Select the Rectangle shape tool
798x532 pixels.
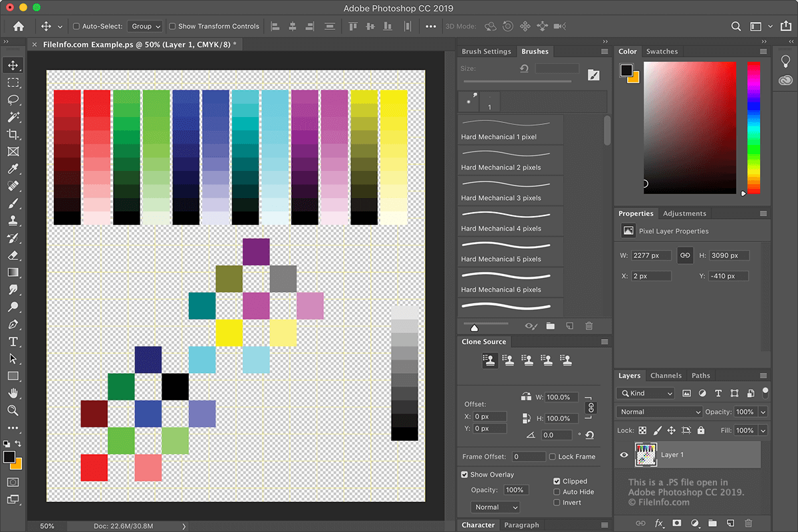[x=13, y=376]
